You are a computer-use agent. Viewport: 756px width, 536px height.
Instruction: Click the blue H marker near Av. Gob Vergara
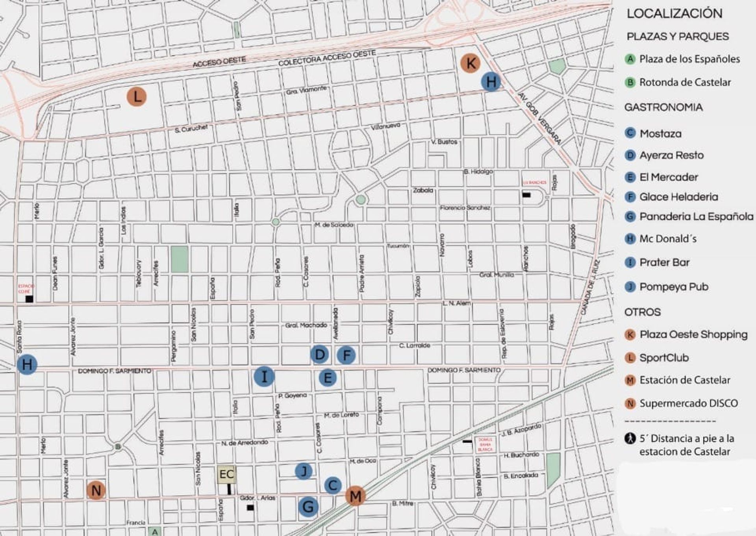point(491,82)
